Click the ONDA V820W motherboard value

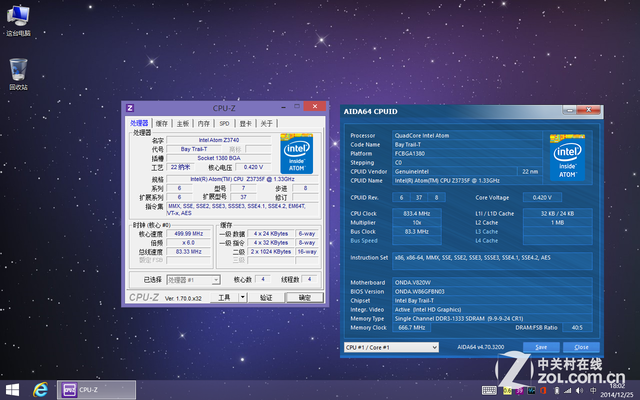(492, 282)
